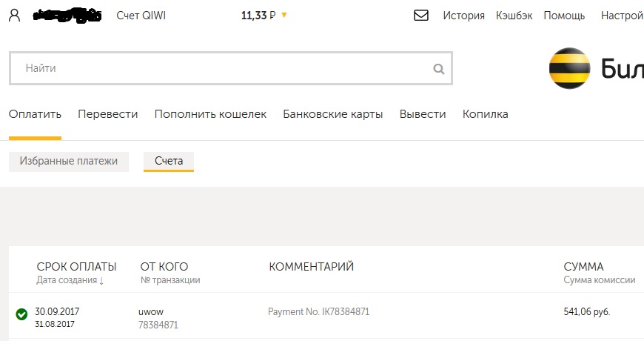Click the Beeline striped ball logo
Viewport: 644px width, 341px height.
pyautogui.click(x=570, y=68)
